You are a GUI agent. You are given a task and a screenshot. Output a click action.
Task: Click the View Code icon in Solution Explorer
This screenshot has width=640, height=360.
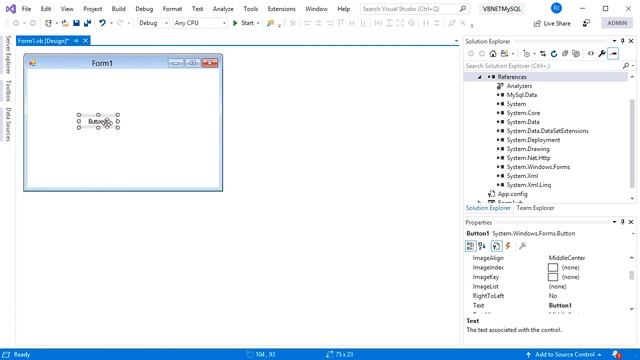(591, 53)
